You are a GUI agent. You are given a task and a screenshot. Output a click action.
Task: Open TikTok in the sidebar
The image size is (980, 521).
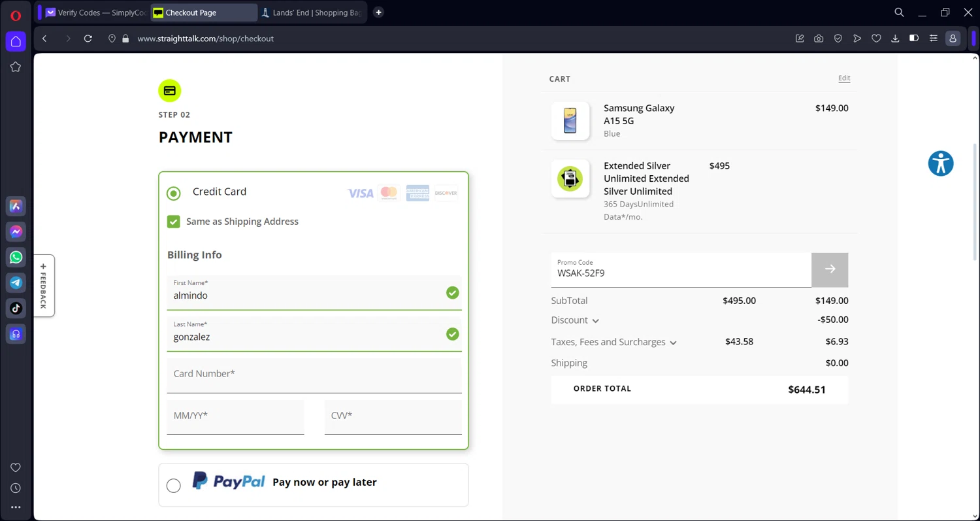point(16,308)
